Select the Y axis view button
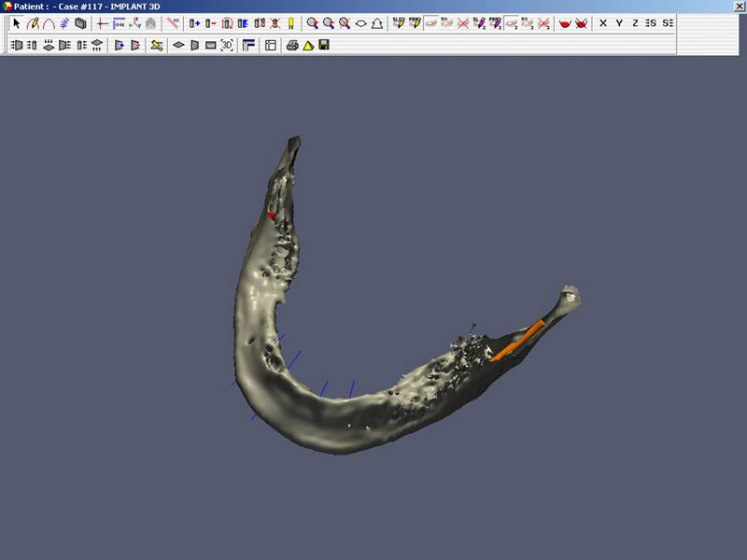The image size is (747, 560). coord(619,22)
